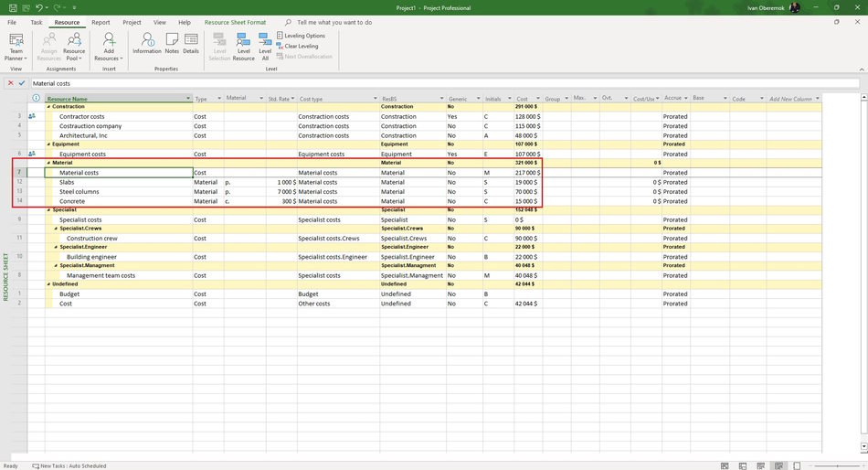The width and height of the screenshot is (868, 470).
Task: Switch to the Report ribbon tab
Action: (x=101, y=22)
